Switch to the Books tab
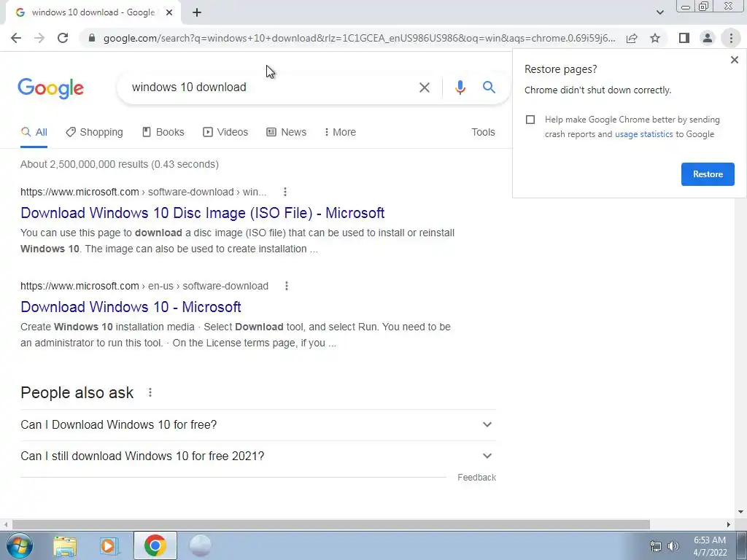747x560 pixels. pos(163,133)
